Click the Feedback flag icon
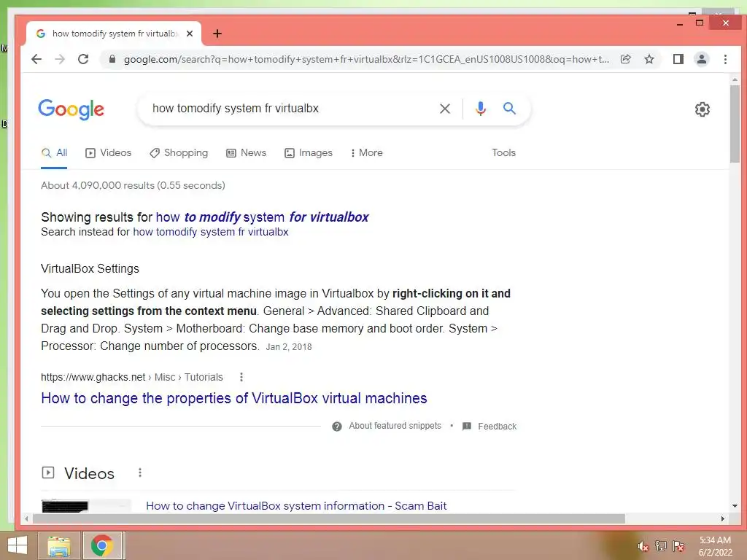The height and width of the screenshot is (560, 747). pyautogui.click(x=467, y=426)
